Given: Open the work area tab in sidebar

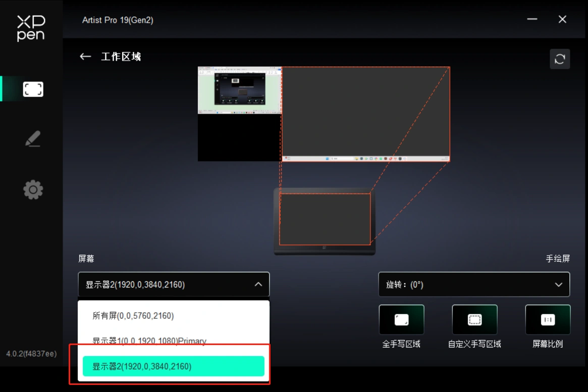Looking at the screenshot, I should coord(33,89).
